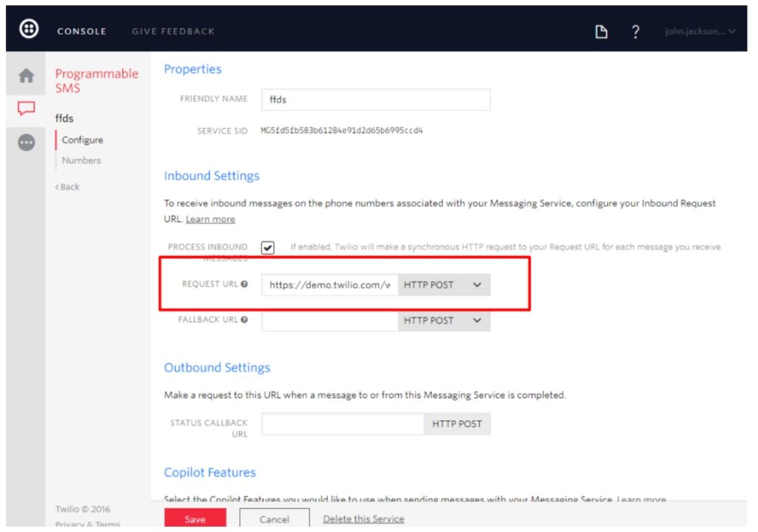Image resolution: width=758 pixels, height=532 pixels.
Task: Open Request URL HTTP POST dropdown
Action: [x=444, y=285]
